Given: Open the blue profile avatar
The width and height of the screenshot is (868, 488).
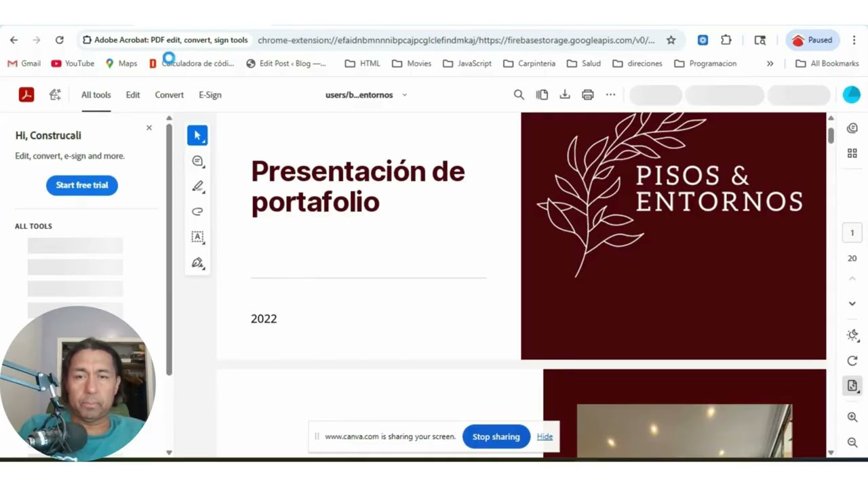Looking at the screenshot, I should pos(851,95).
